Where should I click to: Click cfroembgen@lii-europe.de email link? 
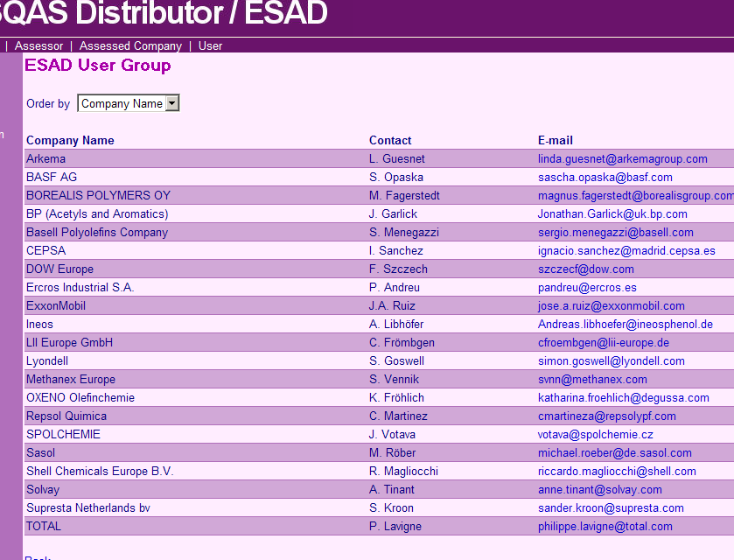(x=604, y=342)
